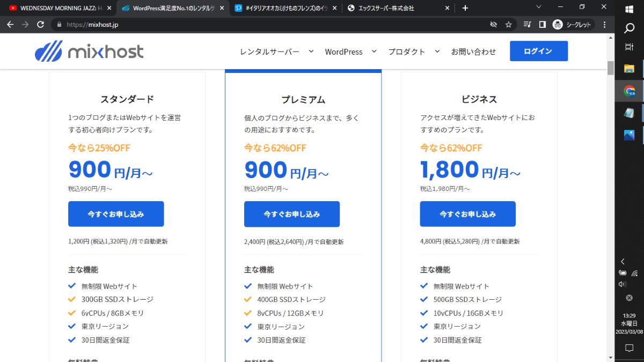
Task: Click the 500GB SSDストレージ feature text
Action: coord(467,299)
